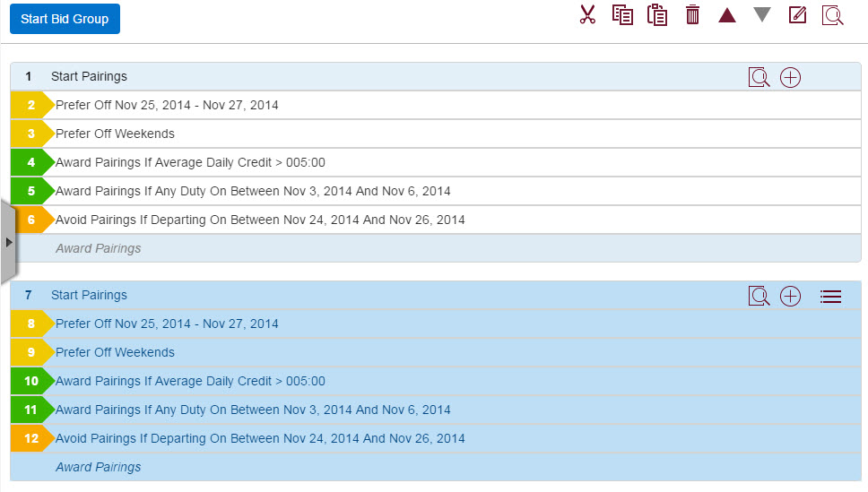
Task: Click the Start Bid Group button
Action: (65, 19)
